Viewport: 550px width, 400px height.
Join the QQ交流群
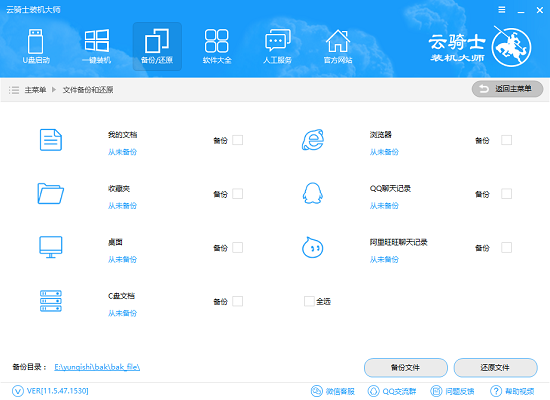392,391
